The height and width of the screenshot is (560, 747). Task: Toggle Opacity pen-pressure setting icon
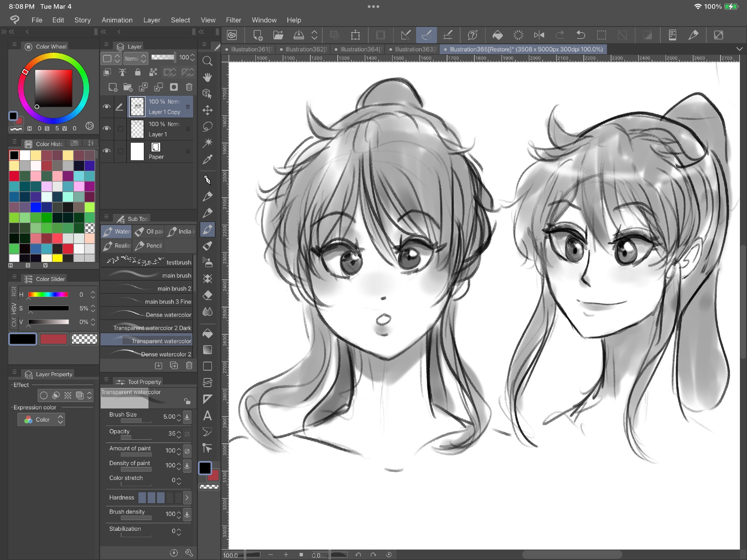[x=187, y=434]
